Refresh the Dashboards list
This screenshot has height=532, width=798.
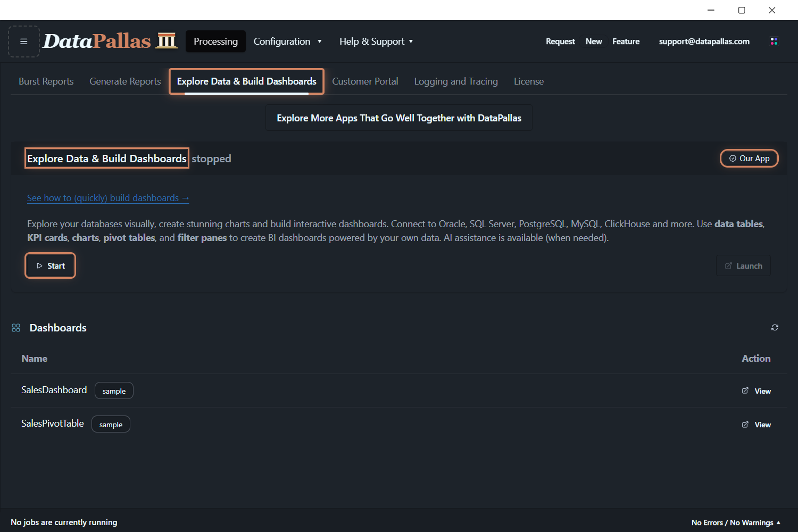tap(775, 328)
